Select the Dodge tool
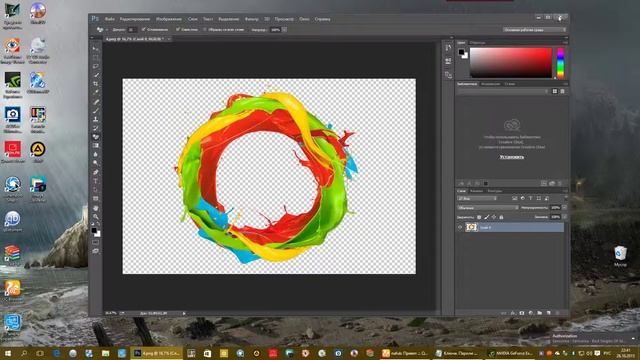The height and width of the screenshot is (360, 640). coord(96,163)
